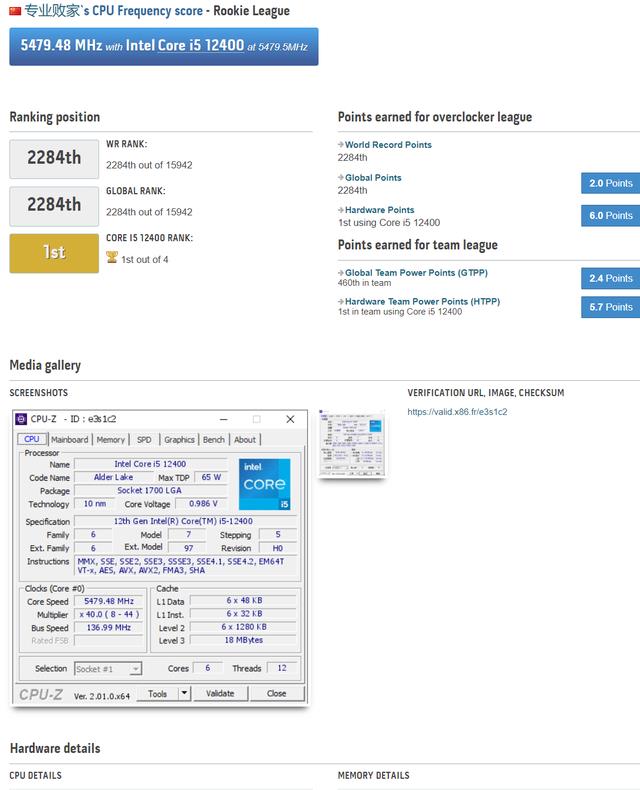Open Global Team Power Points (GTPP) link
The height and width of the screenshot is (790, 640).
pyautogui.click(x=416, y=273)
